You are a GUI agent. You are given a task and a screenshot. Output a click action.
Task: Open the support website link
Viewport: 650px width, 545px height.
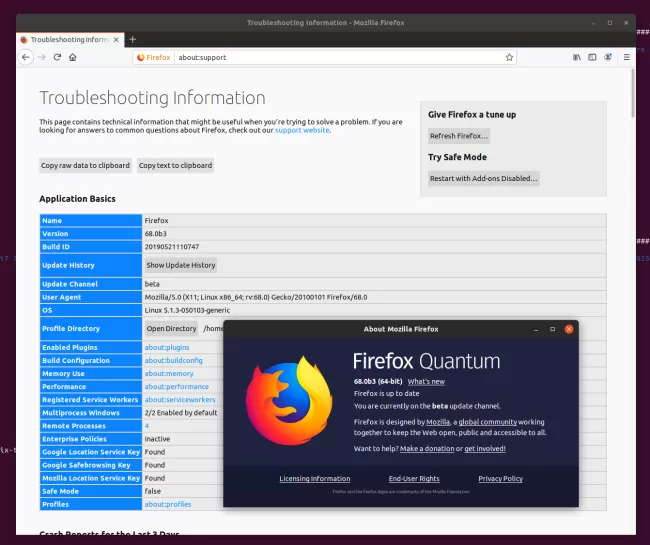tap(302, 130)
